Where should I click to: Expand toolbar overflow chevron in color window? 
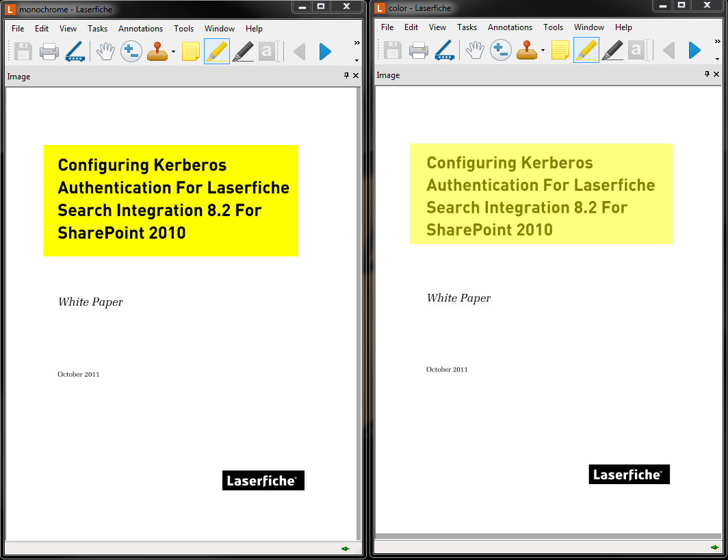(717, 41)
